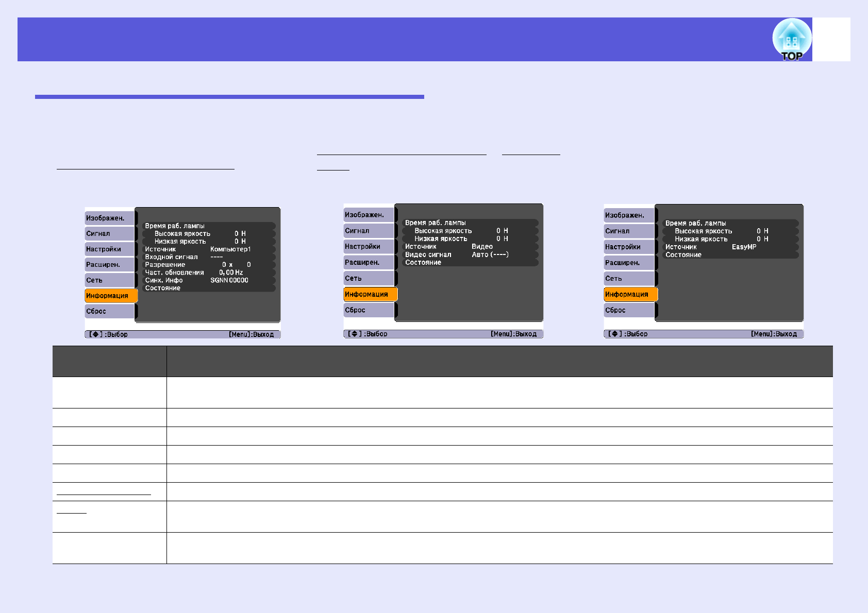Select Сеть tab in the Видео source menu
The image size is (868, 613).
point(369,278)
